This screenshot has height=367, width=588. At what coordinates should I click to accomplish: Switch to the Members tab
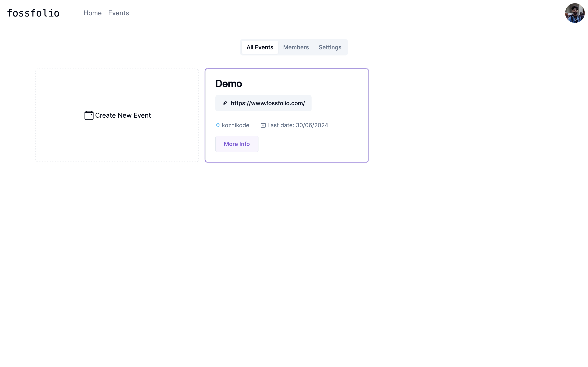296,47
